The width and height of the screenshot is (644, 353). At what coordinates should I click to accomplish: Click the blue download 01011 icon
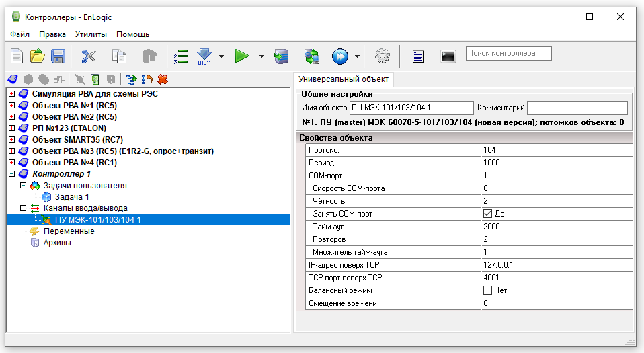click(204, 56)
